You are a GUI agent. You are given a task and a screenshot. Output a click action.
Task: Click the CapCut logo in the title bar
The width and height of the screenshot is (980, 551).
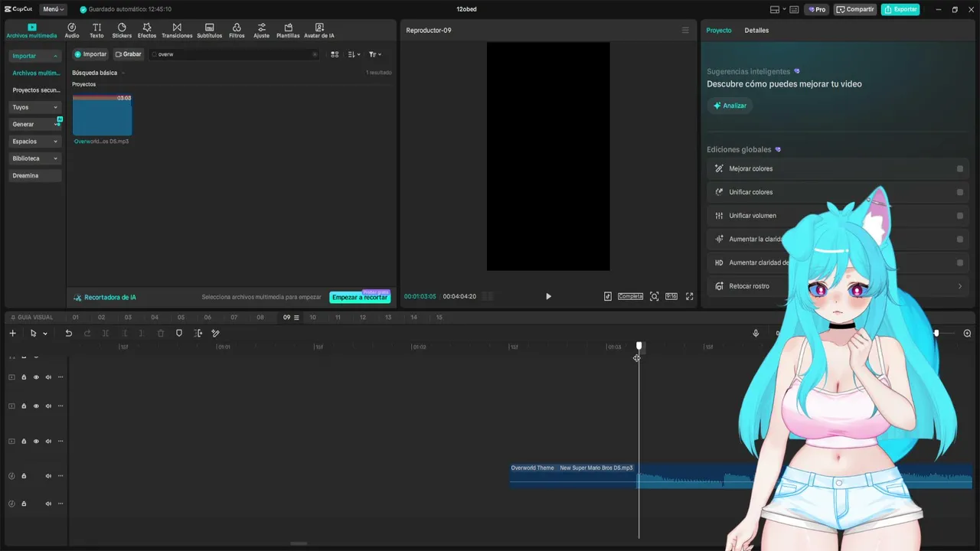18,9
